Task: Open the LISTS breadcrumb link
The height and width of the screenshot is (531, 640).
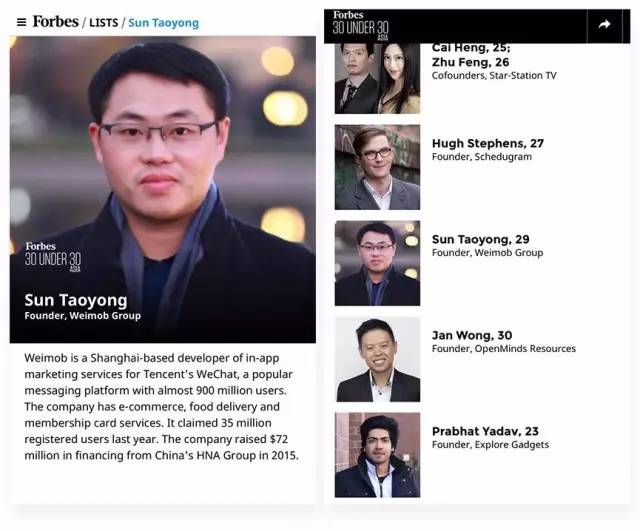Action: pyautogui.click(x=104, y=23)
